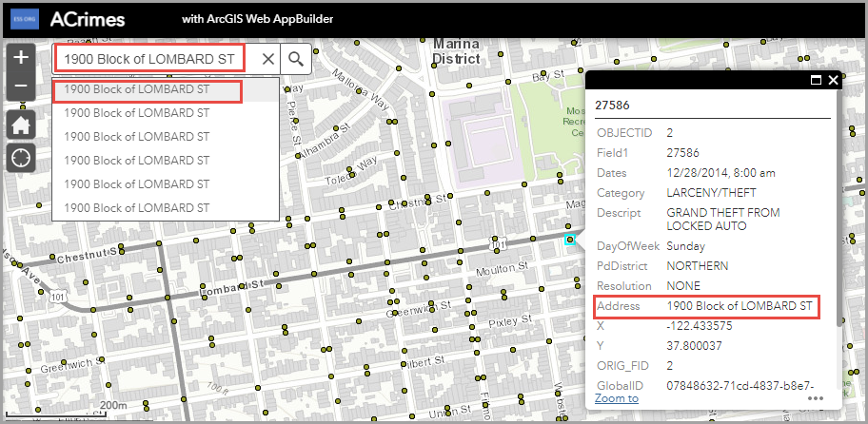Run search with the magnifier button
Image resolution: width=868 pixels, height=424 pixels.
pos(296,59)
